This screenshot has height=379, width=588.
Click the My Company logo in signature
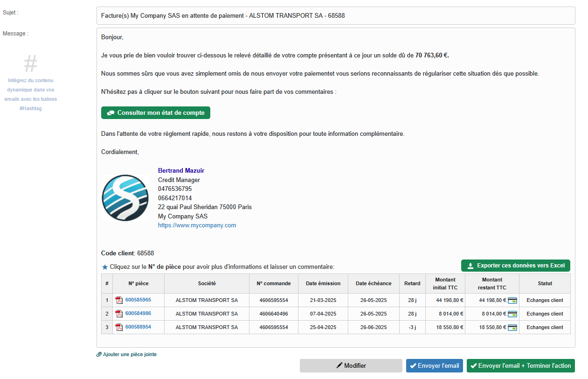click(x=125, y=197)
